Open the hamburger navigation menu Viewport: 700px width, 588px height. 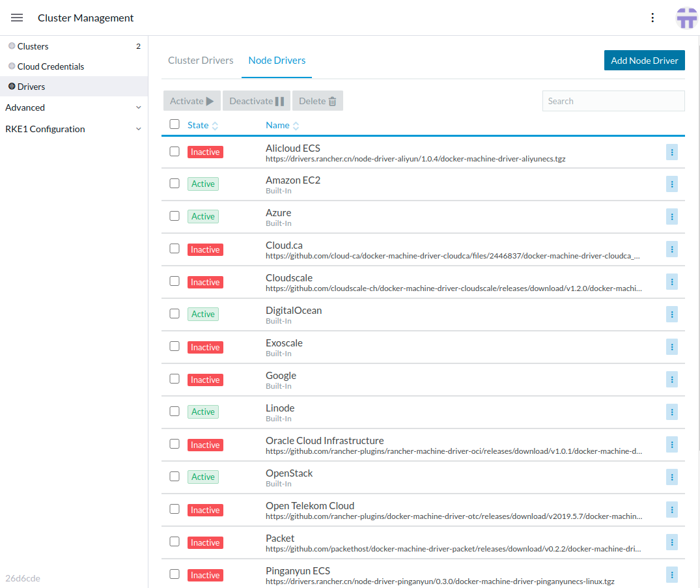click(x=17, y=18)
